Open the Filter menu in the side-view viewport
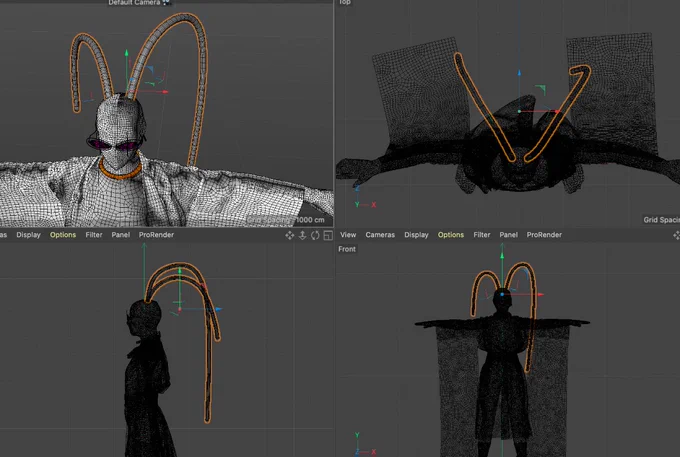 (94, 235)
